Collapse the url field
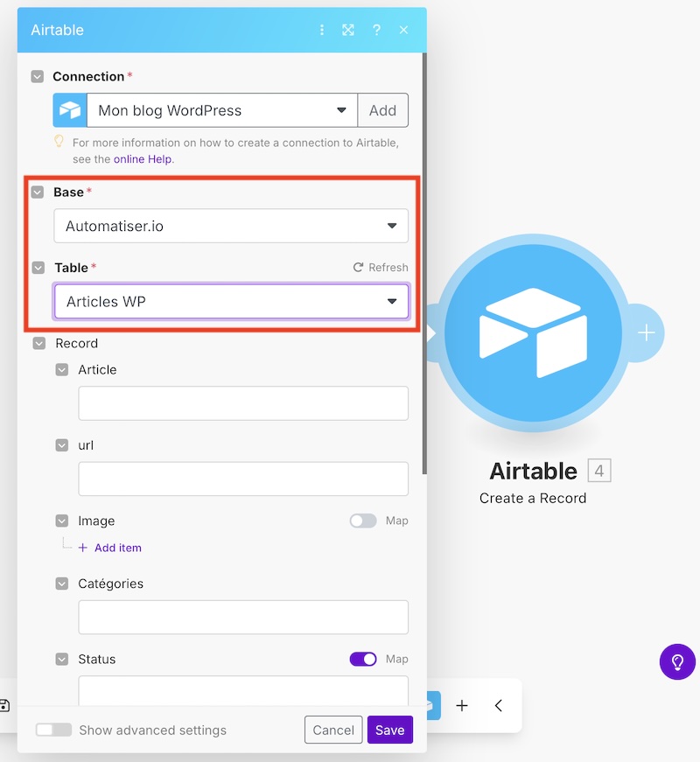The width and height of the screenshot is (700, 762). pyautogui.click(x=62, y=445)
